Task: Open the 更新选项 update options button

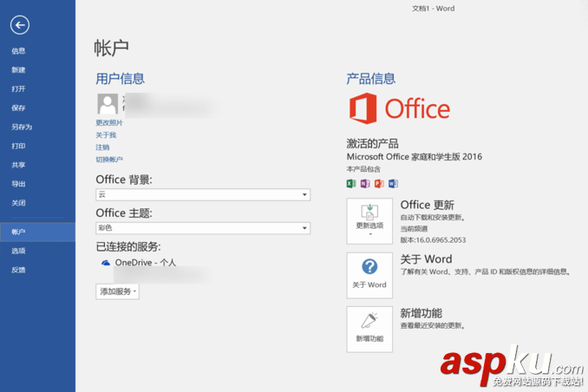Action: pos(369,221)
